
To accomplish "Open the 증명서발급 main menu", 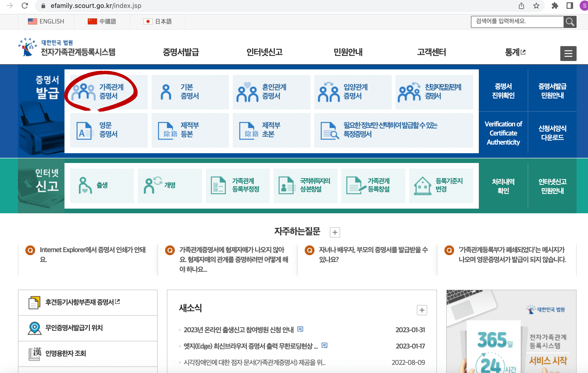I will (x=181, y=52).
